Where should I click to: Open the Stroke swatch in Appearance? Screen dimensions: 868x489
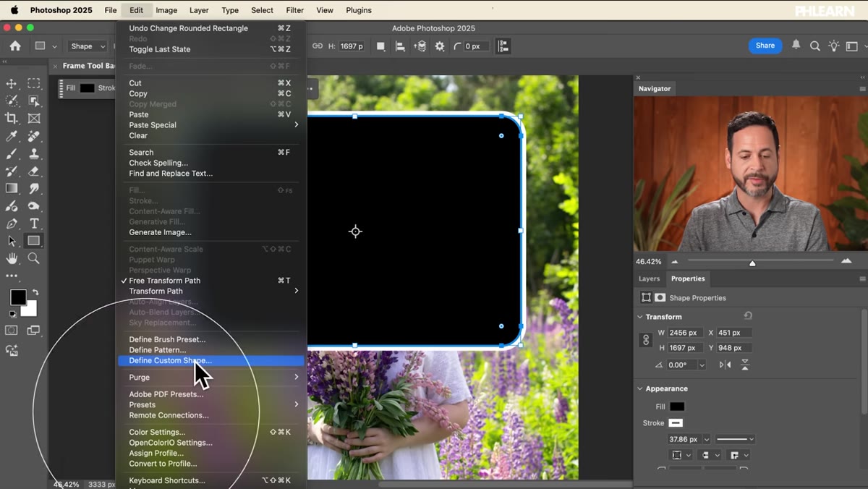[x=676, y=423]
